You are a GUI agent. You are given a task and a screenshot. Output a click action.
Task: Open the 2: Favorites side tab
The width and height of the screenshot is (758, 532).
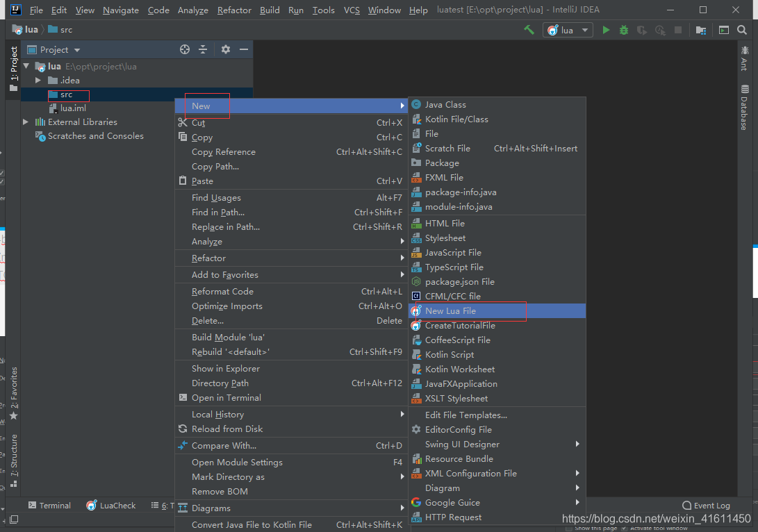pyautogui.click(x=13, y=393)
